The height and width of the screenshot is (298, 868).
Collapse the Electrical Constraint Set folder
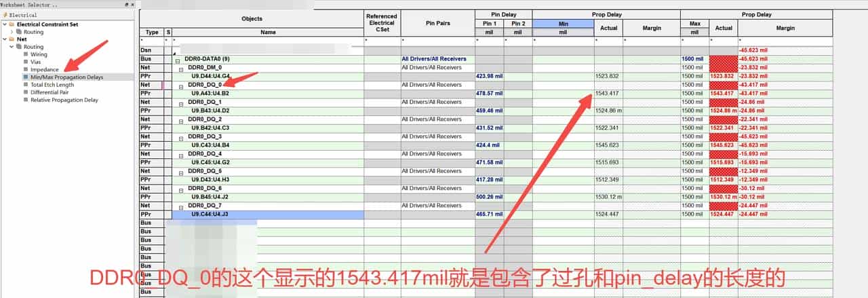pyautogui.click(x=3, y=24)
